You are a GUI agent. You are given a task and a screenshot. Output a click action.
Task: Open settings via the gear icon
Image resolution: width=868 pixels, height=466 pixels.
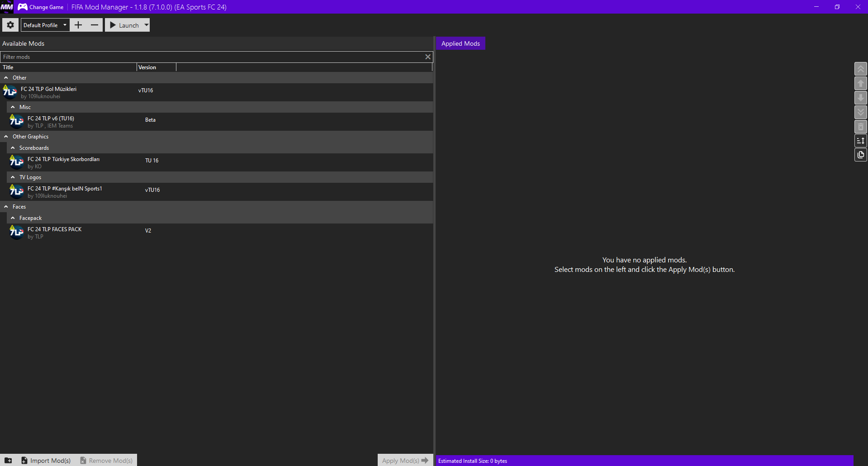click(10, 25)
